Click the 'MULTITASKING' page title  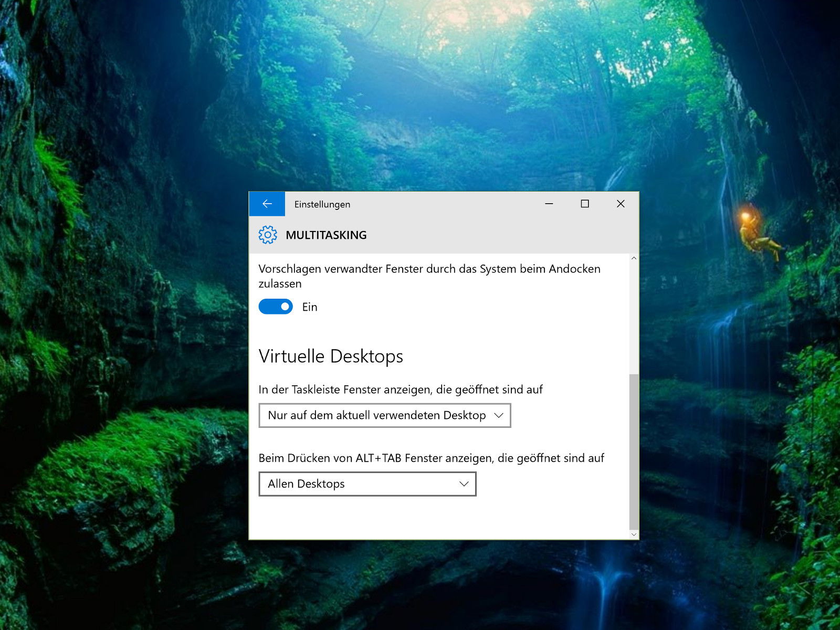pyautogui.click(x=326, y=235)
